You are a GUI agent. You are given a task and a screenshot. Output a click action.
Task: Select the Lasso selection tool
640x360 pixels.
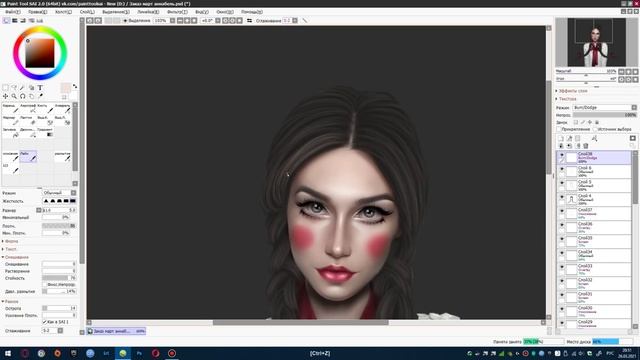(x=14, y=88)
